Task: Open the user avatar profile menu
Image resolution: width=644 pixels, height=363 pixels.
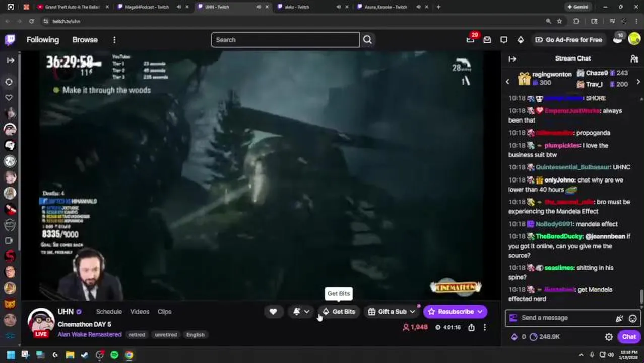Action: 634,39
